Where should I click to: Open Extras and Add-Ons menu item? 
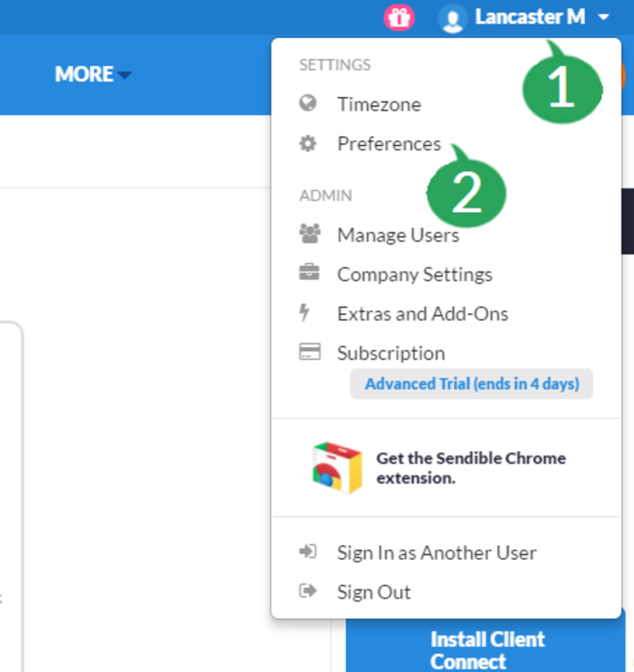coord(423,313)
